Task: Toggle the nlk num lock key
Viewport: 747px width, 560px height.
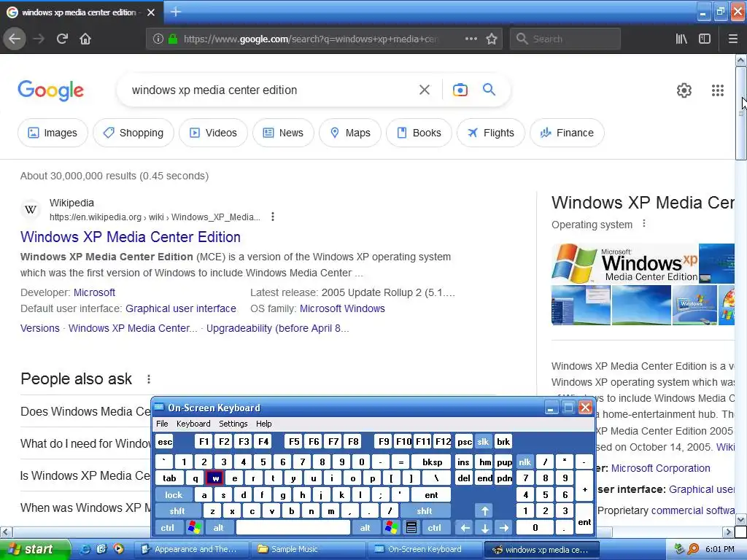Action: click(525, 462)
